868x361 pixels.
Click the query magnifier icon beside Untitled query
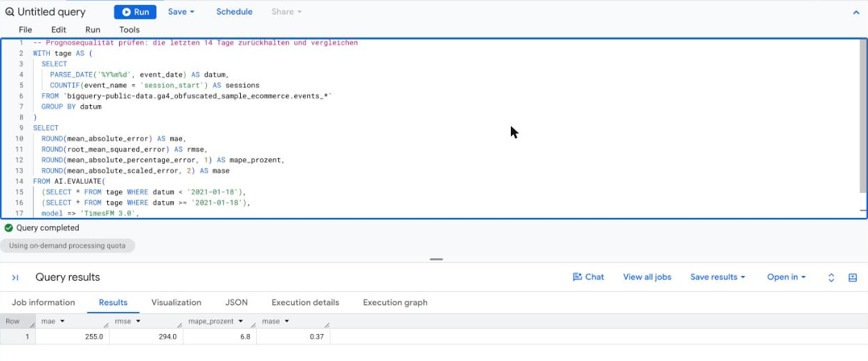pyautogui.click(x=10, y=12)
